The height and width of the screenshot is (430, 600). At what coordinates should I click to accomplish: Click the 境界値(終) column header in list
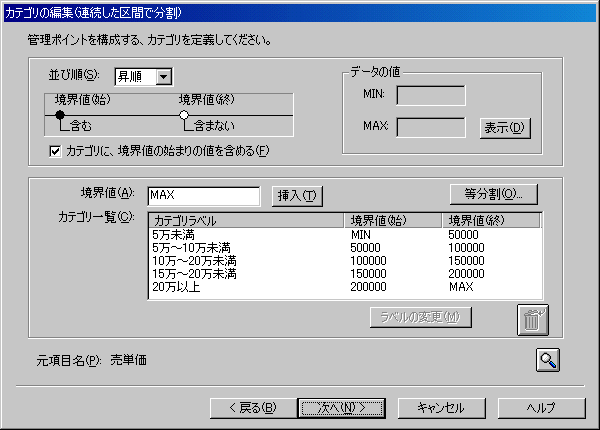tap(491, 220)
